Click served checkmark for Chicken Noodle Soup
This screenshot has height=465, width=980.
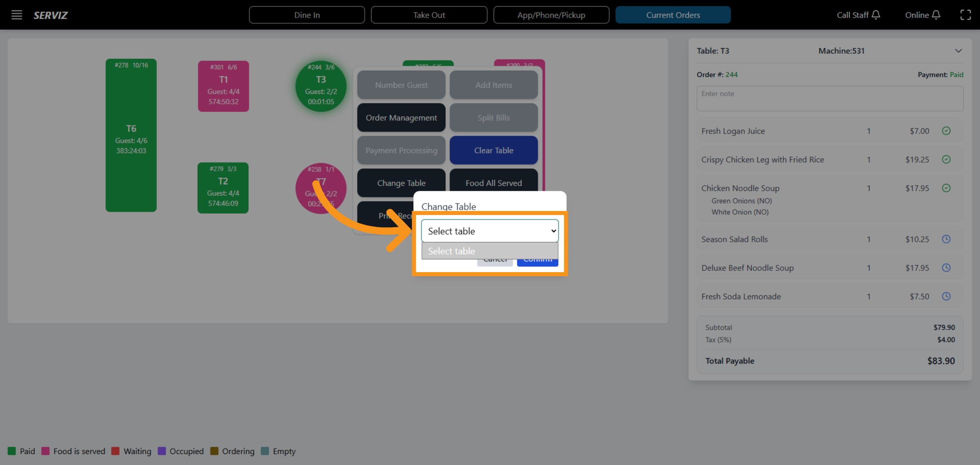pos(946,188)
